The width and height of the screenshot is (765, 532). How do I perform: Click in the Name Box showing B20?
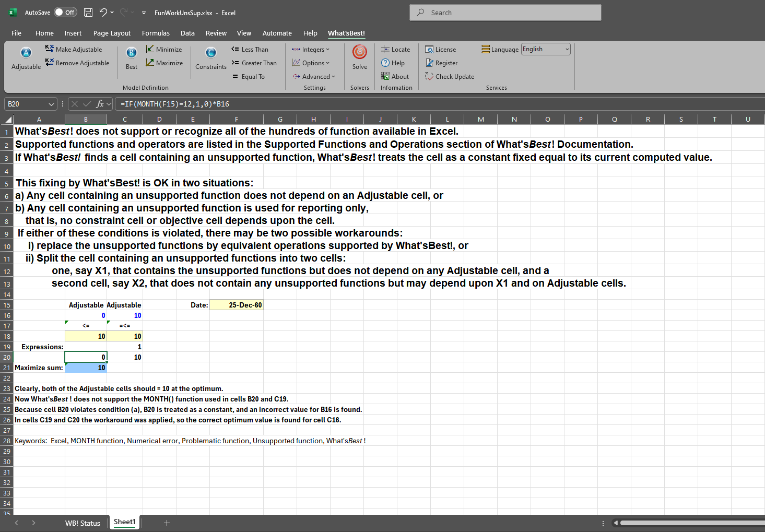point(26,104)
